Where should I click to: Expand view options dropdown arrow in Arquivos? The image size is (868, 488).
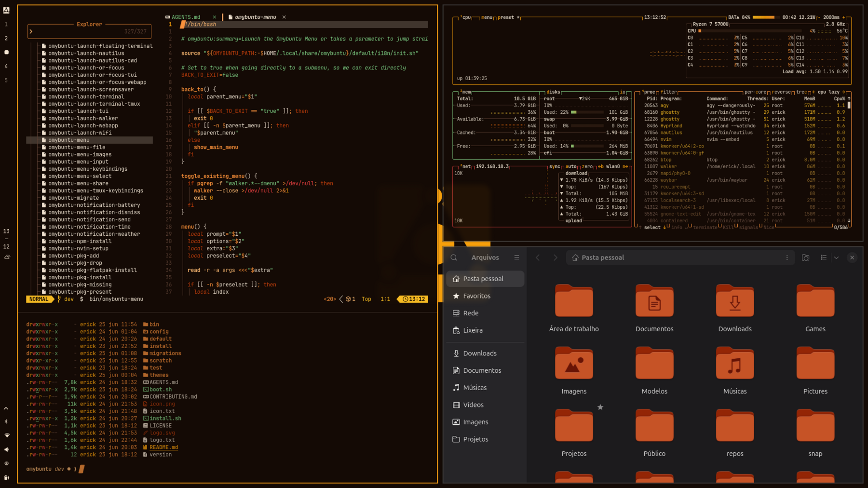pyautogui.click(x=836, y=258)
